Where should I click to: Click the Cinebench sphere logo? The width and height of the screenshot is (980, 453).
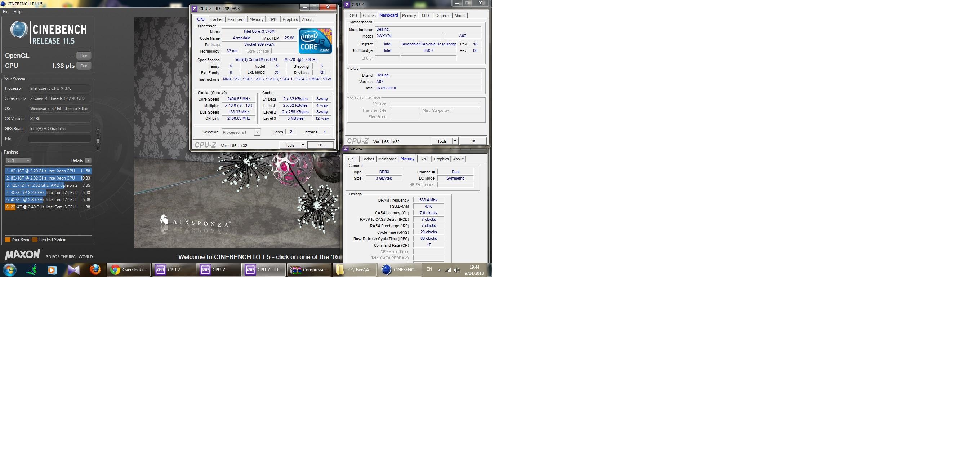coord(19,30)
